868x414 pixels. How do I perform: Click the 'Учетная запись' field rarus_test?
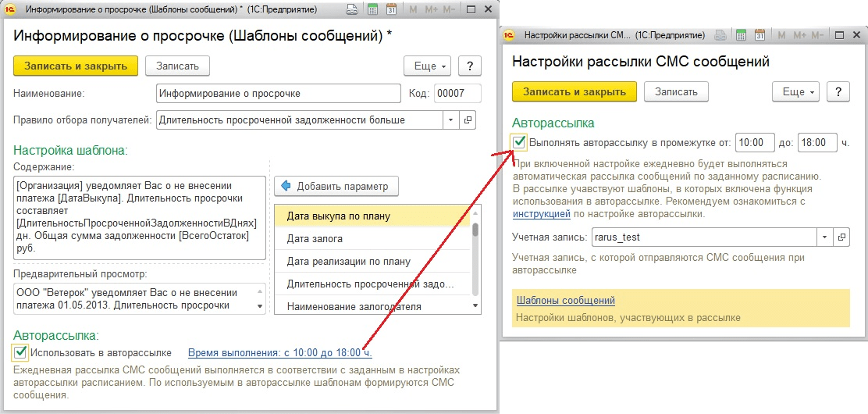point(704,237)
